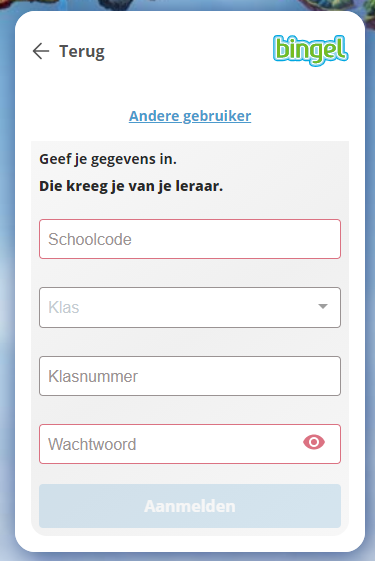Click the Wachtwoord placeholder text

(92, 444)
